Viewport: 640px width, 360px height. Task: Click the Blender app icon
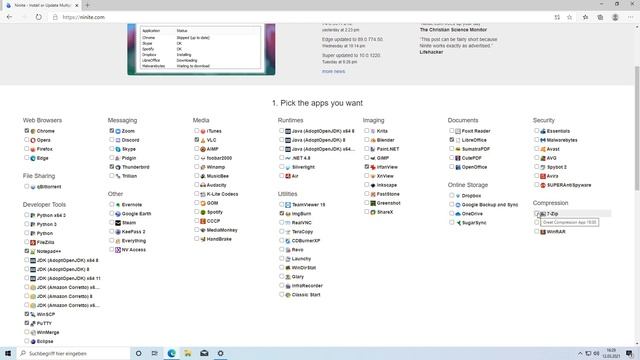(x=373, y=140)
